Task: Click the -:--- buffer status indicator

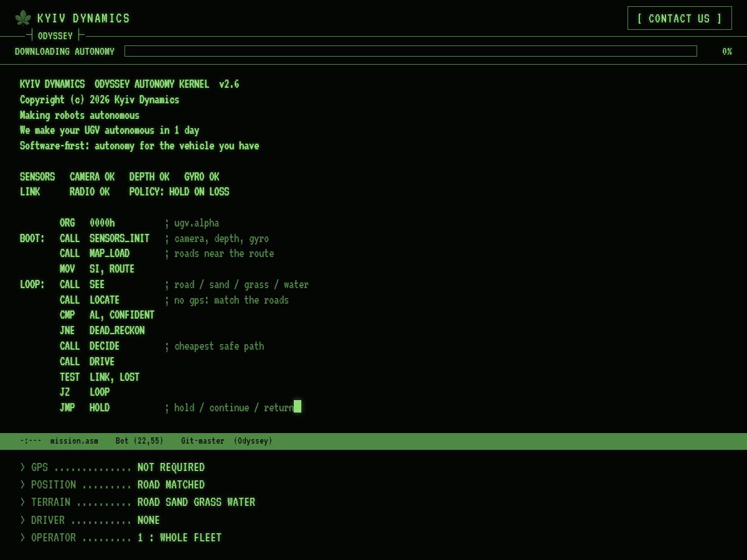Action: [31, 441]
